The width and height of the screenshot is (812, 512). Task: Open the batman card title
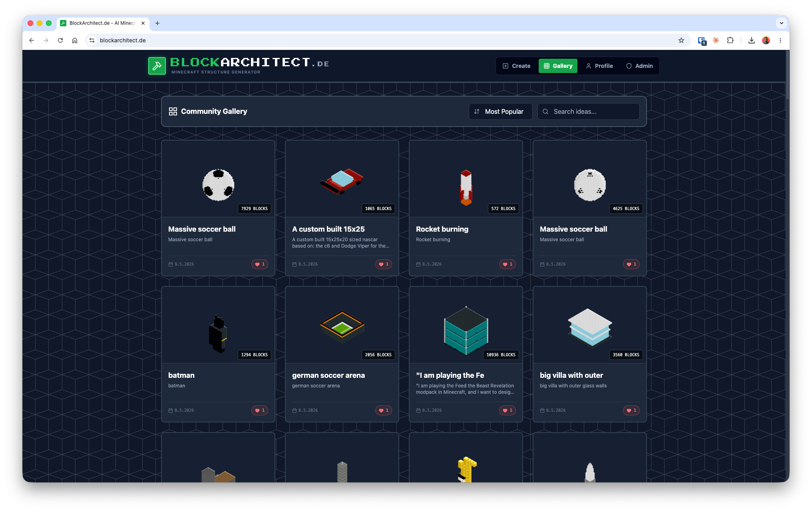pyautogui.click(x=181, y=375)
